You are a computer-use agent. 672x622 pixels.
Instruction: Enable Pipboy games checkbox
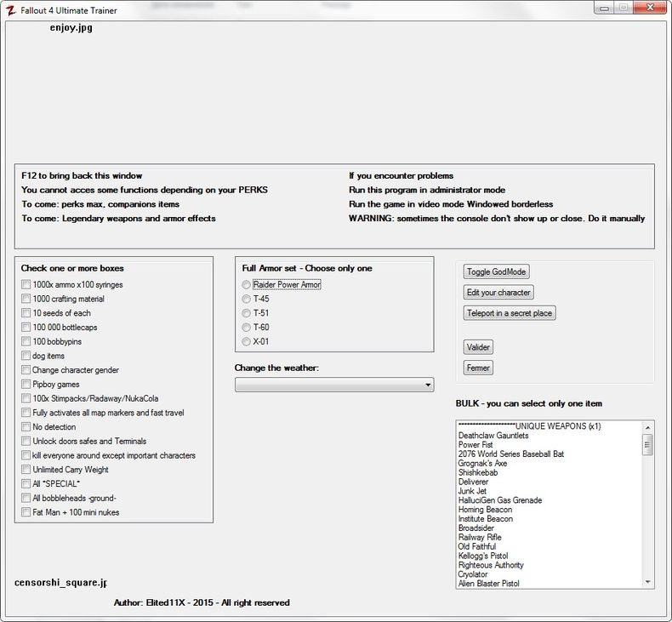(26, 384)
